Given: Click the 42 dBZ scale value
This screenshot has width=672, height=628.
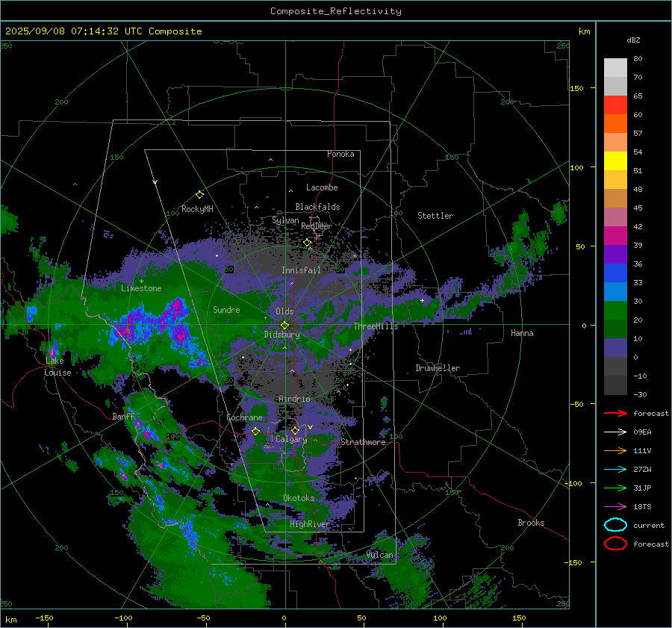Looking at the screenshot, I should coord(638,226).
